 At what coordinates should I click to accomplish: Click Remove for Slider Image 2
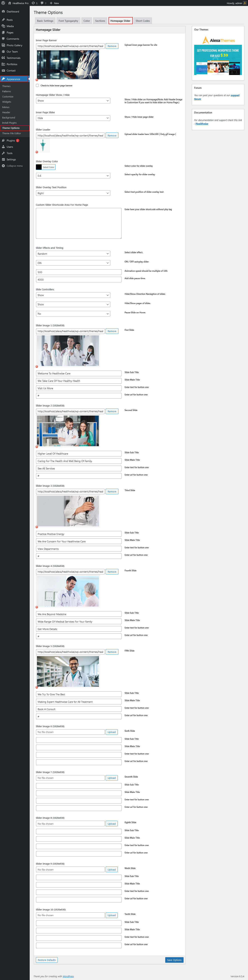pos(112,411)
